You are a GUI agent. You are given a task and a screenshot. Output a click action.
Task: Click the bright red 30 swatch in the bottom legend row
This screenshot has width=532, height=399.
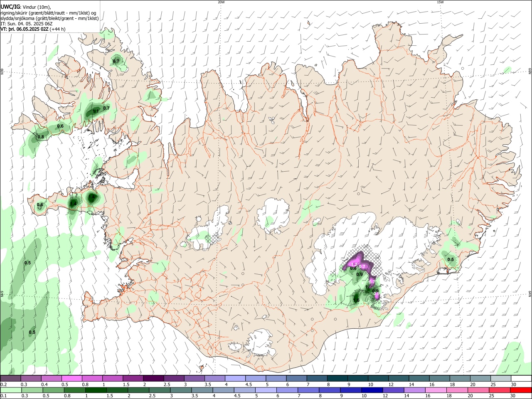521,390
